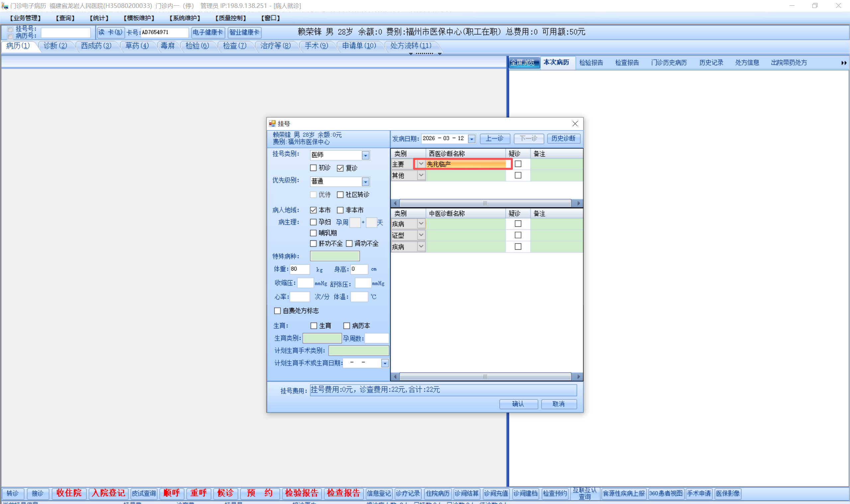Open the 优先级别 dropdown
The image size is (850, 504).
click(x=365, y=182)
